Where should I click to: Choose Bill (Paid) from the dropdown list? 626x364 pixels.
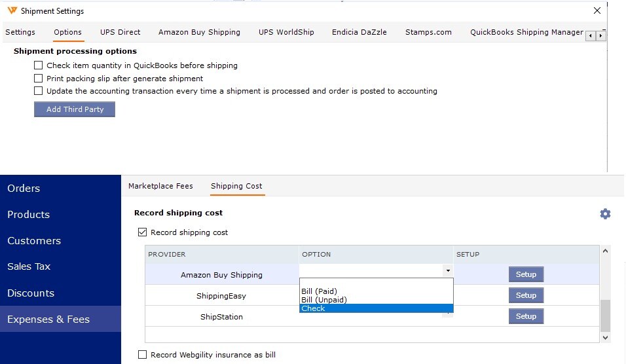tap(319, 291)
